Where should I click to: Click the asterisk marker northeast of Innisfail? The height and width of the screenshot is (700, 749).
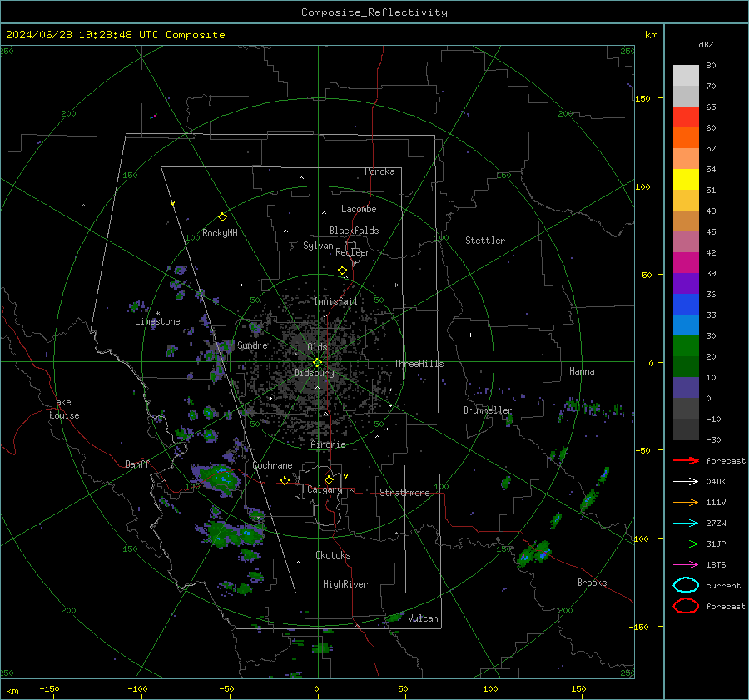[395, 285]
